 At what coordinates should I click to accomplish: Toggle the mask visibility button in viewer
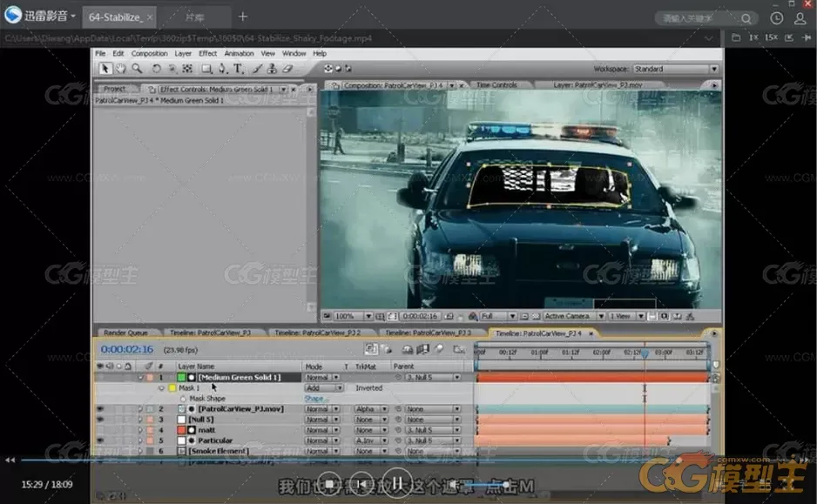392,316
